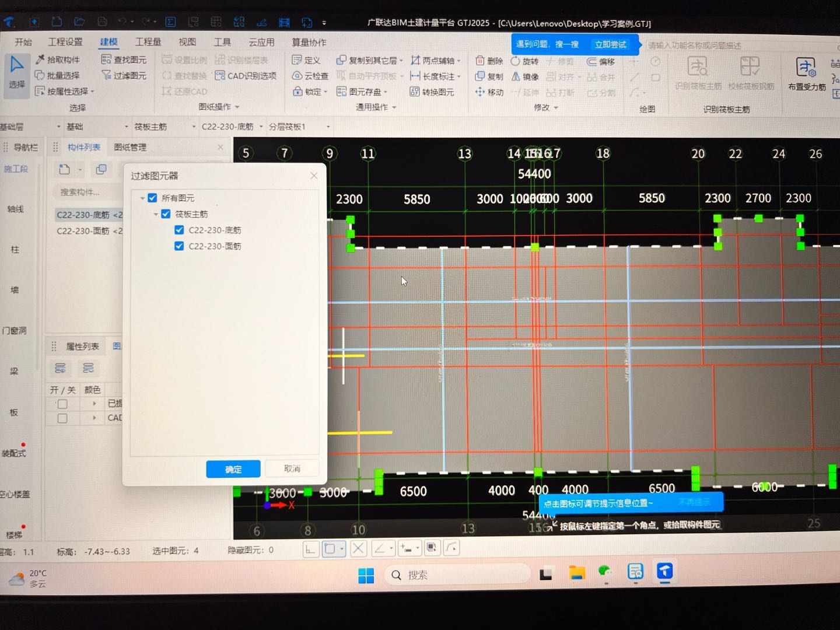The image size is (840, 630).
Task: Click the 立即尝试 button
Action: [x=610, y=44]
